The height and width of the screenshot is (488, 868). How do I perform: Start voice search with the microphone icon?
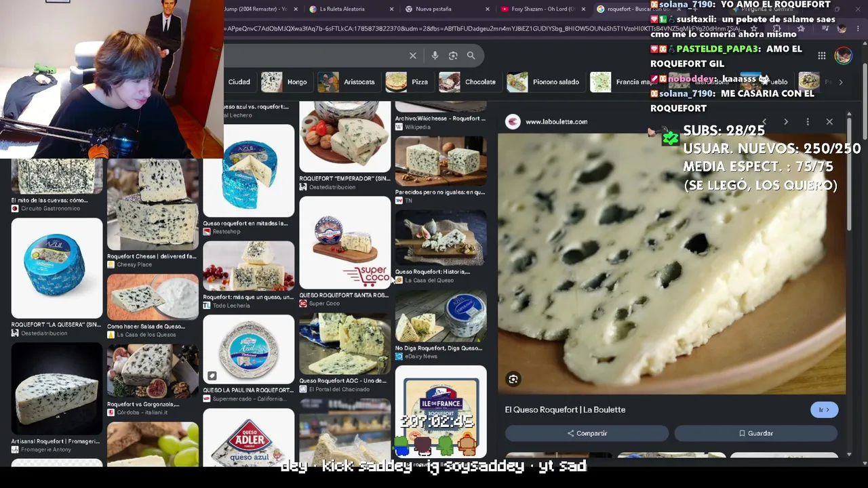[435, 56]
